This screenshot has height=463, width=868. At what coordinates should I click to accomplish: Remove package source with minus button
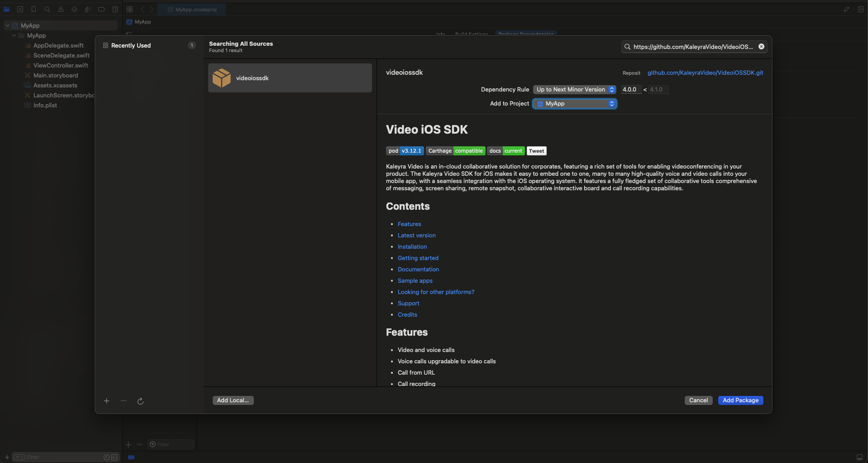point(124,401)
